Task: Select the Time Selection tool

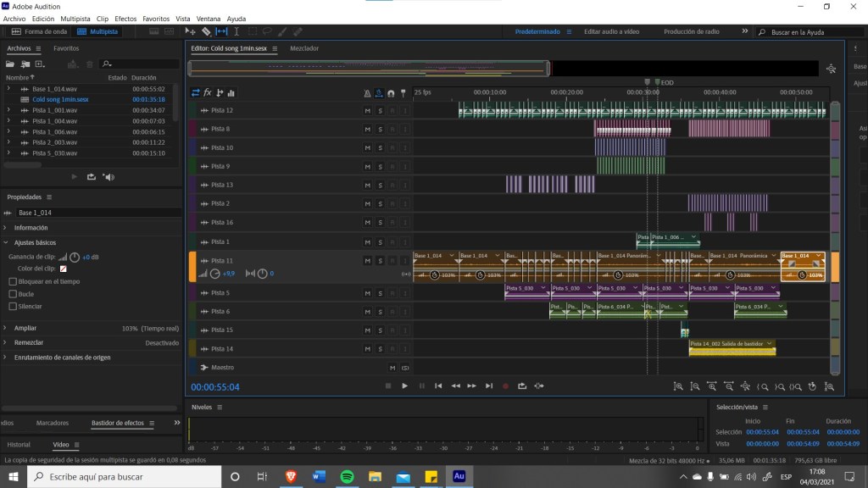Action: tap(236, 31)
